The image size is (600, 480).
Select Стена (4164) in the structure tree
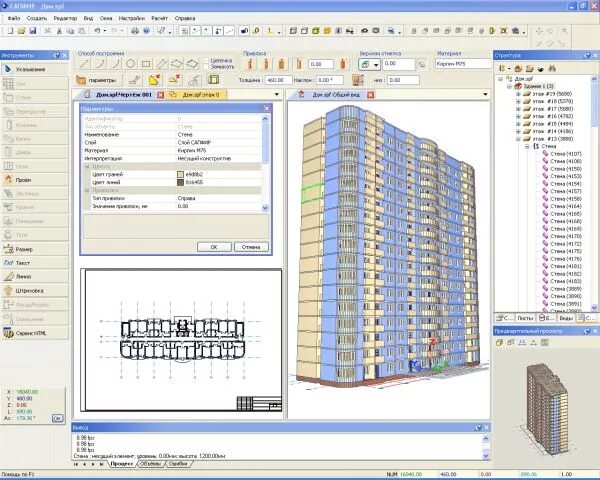(566, 206)
